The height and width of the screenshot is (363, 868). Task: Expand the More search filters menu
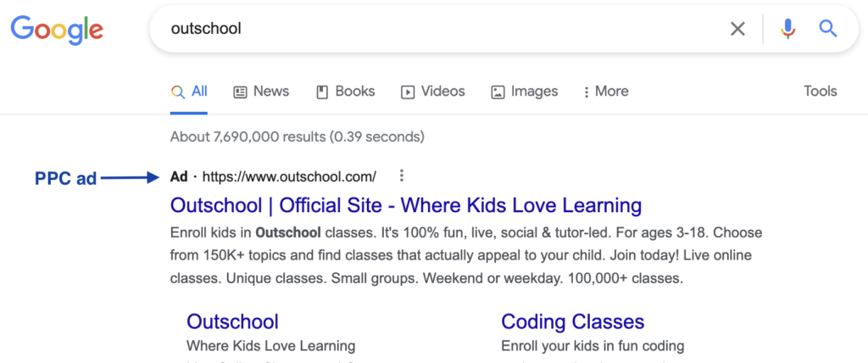(x=605, y=92)
